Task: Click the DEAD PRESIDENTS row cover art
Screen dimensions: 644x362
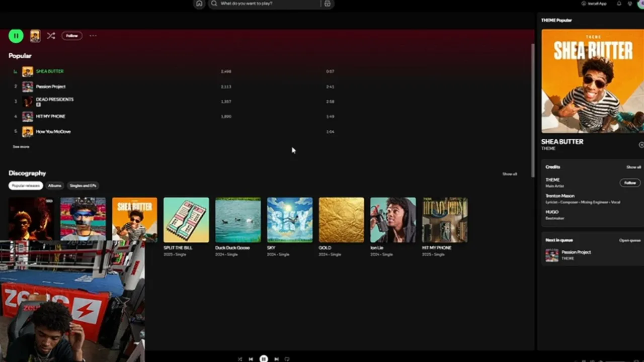Action: tap(28, 102)
